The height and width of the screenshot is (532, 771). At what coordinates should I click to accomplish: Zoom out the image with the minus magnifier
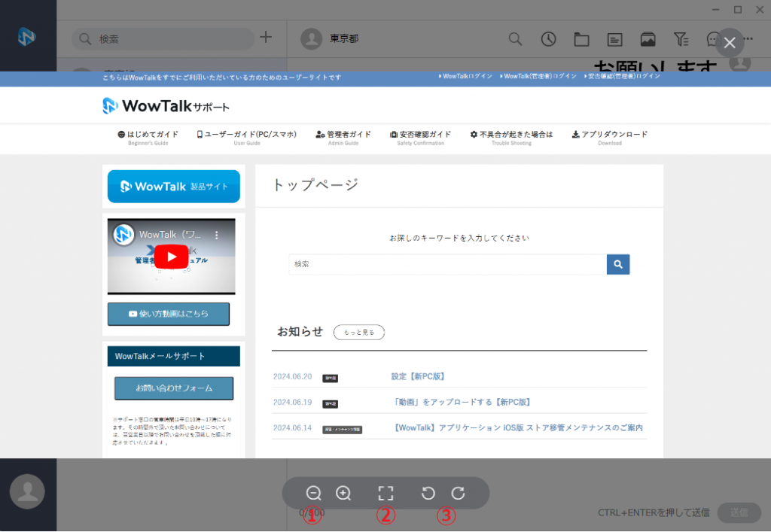tap(314, 493)
